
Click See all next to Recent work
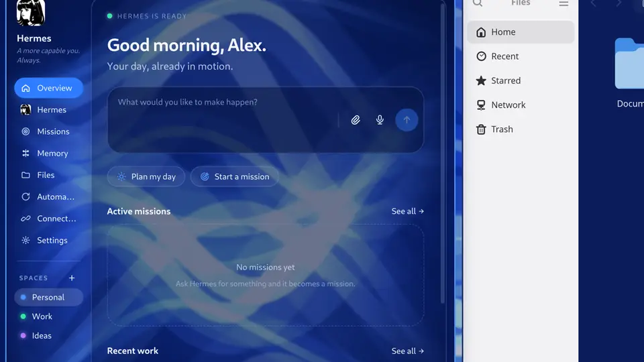pos(407,351)
